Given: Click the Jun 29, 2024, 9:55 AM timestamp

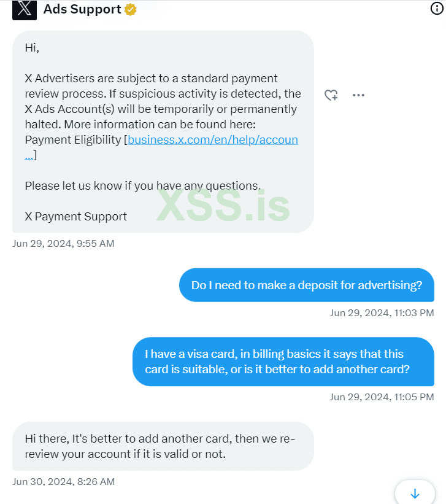Looking at the screenshot, I should 63,243.
